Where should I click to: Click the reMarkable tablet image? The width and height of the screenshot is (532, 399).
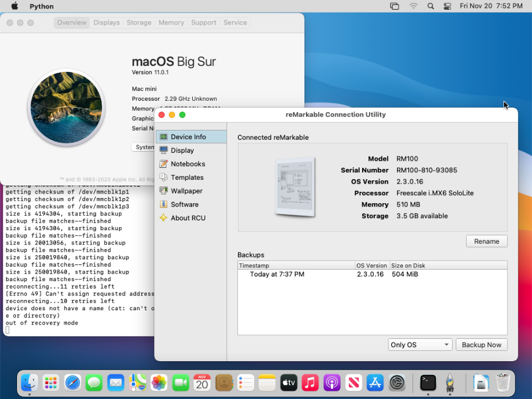tap(295, 187)
